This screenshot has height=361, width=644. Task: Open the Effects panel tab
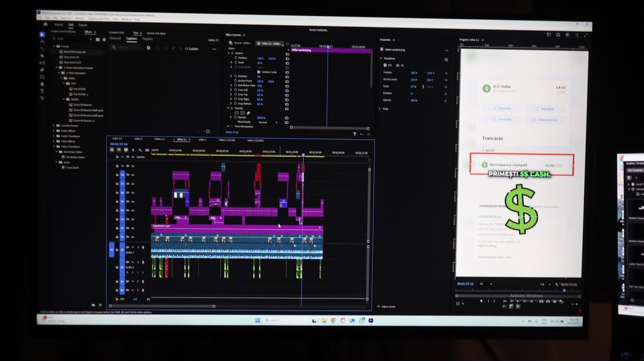tap(88, 32)
